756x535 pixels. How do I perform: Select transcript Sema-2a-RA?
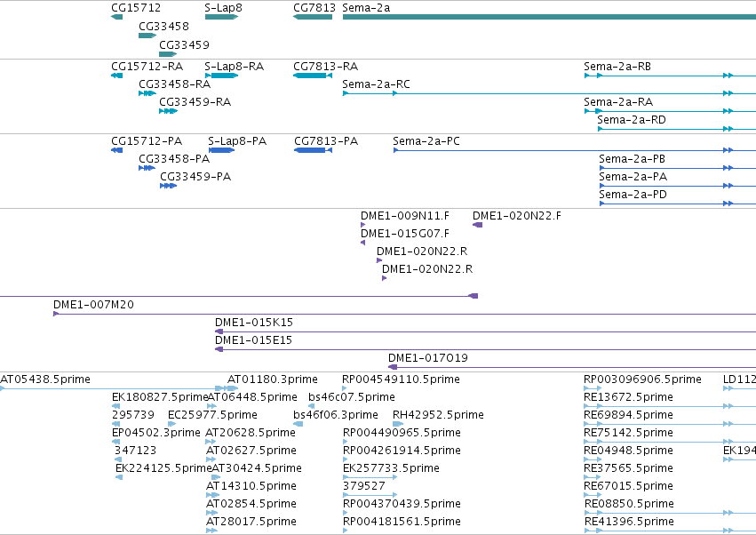pos(618,102)
